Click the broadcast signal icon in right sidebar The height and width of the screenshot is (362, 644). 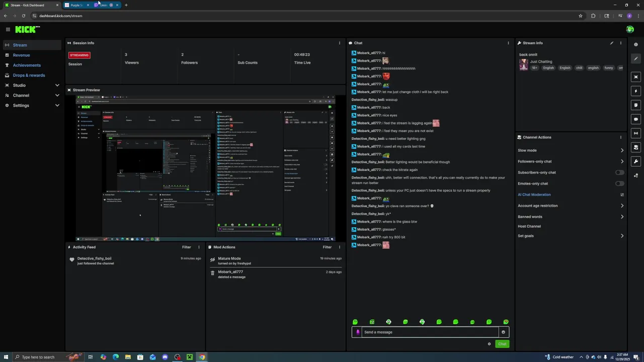pos(636,133)
